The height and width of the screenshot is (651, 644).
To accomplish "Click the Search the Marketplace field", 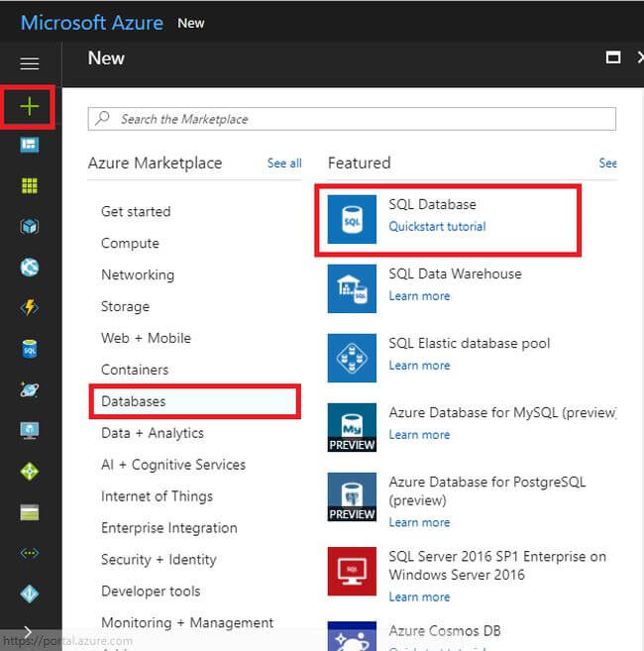I will tap(352, 119).
